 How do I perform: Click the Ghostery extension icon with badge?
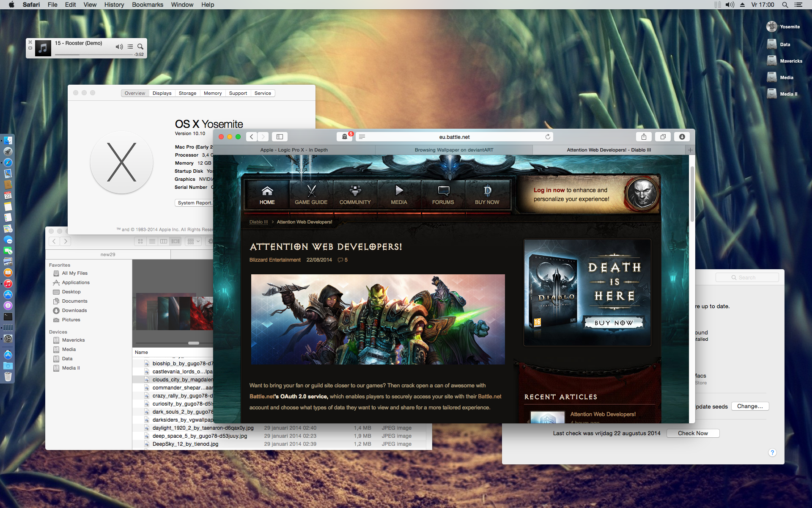pyautogui.click(x=345, y=137)
